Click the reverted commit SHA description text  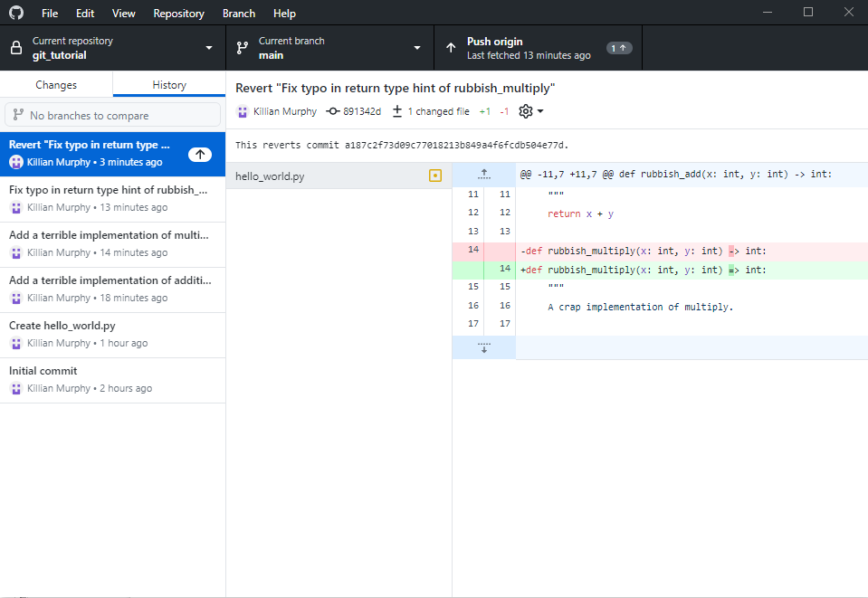402,145
